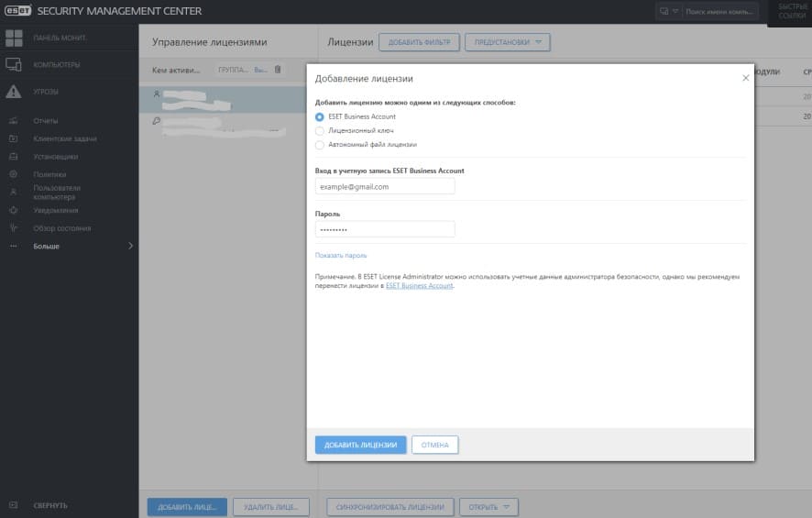Close the Добавление лицензии dialog

tap(746, 78)
